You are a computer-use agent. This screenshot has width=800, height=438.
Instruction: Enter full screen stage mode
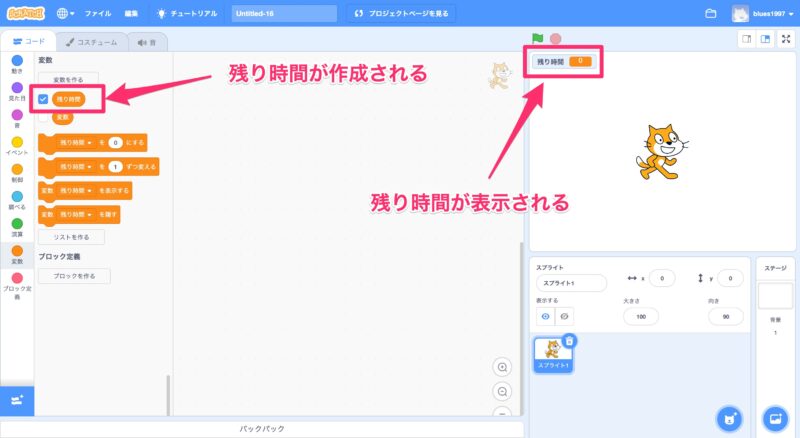click(x=786, y=39)
